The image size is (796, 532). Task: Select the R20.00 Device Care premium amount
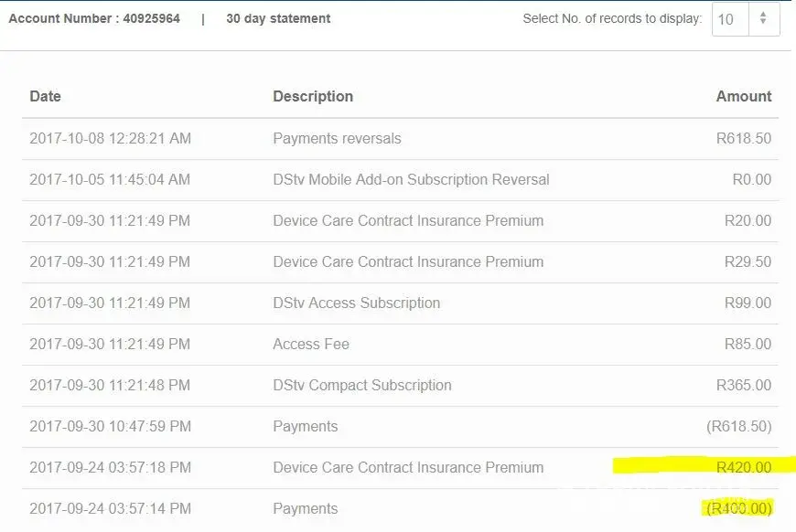[748, 221]
